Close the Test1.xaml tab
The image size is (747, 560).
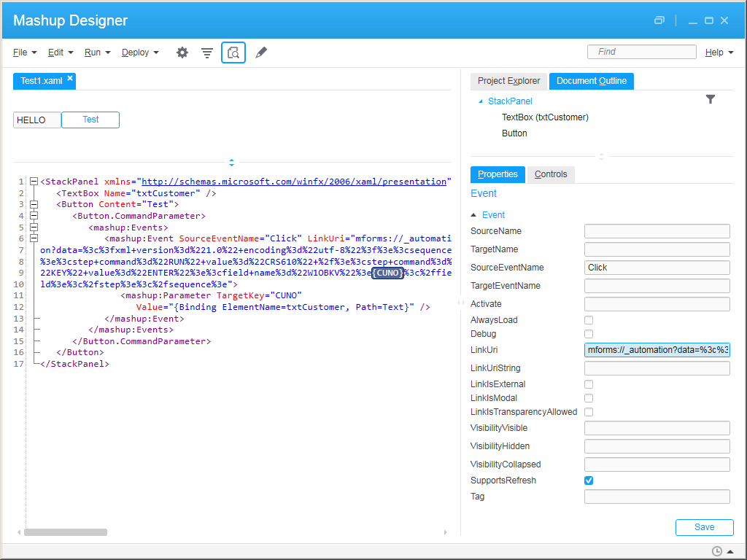[x=70, y=79]
